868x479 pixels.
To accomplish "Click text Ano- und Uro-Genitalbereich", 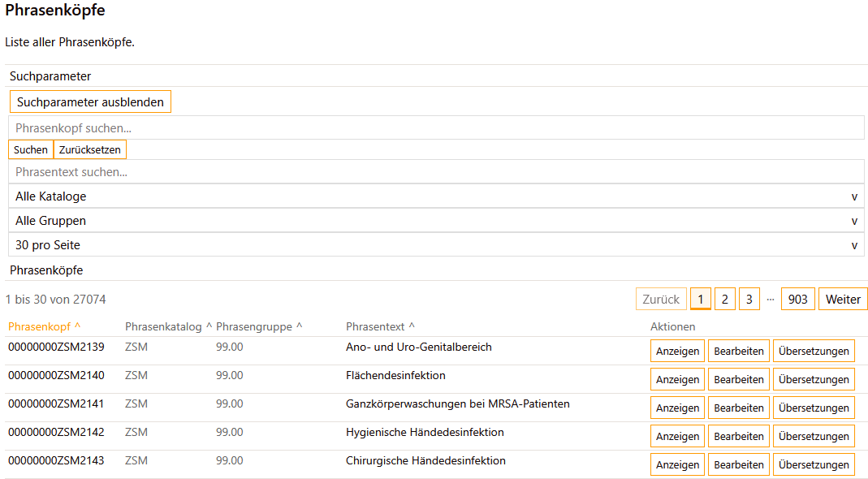I will click(418, 347).
